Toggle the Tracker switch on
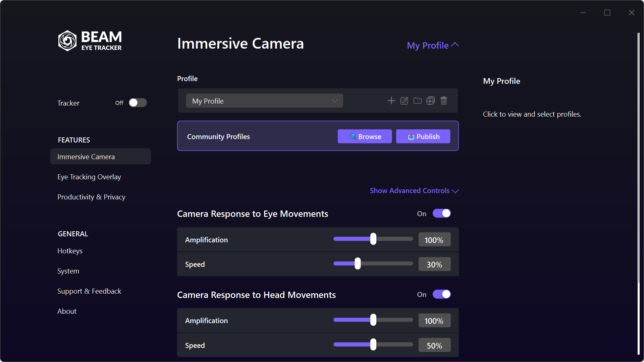644x362 pixels. (138, 103)
